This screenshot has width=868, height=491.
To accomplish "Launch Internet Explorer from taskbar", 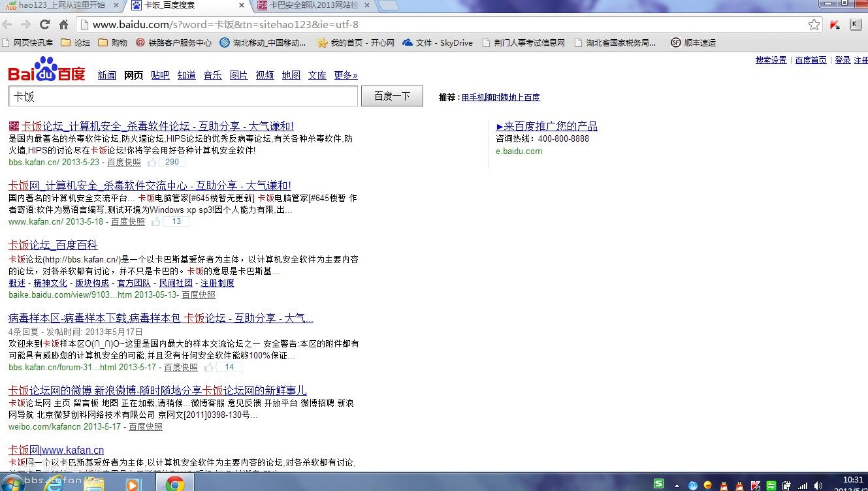I will (x=54, y=483).
